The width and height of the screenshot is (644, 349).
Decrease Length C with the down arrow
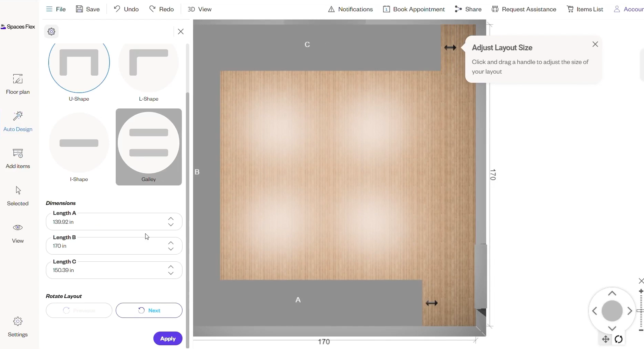[171, 273]
